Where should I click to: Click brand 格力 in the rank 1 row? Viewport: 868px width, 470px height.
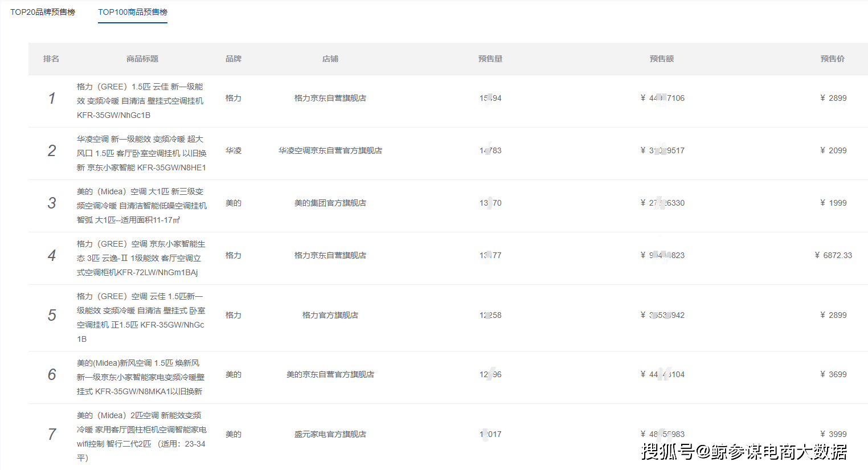click(x=234, y=98)
